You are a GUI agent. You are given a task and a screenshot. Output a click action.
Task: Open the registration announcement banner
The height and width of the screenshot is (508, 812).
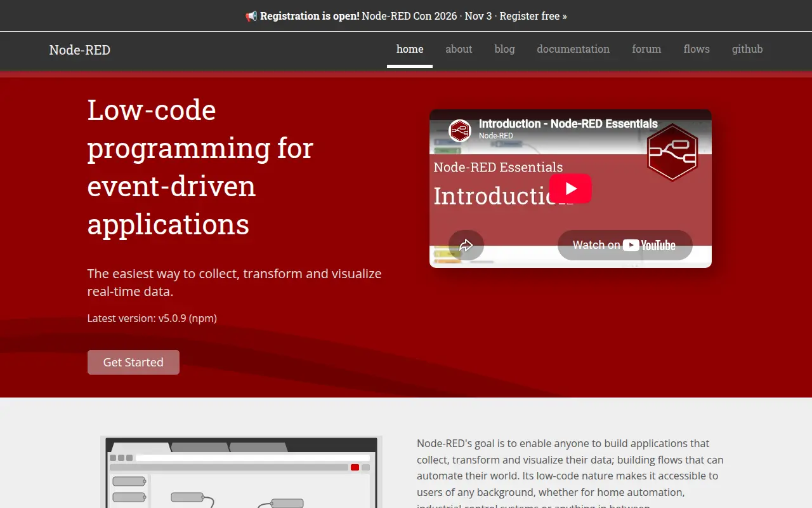(406, 16)
